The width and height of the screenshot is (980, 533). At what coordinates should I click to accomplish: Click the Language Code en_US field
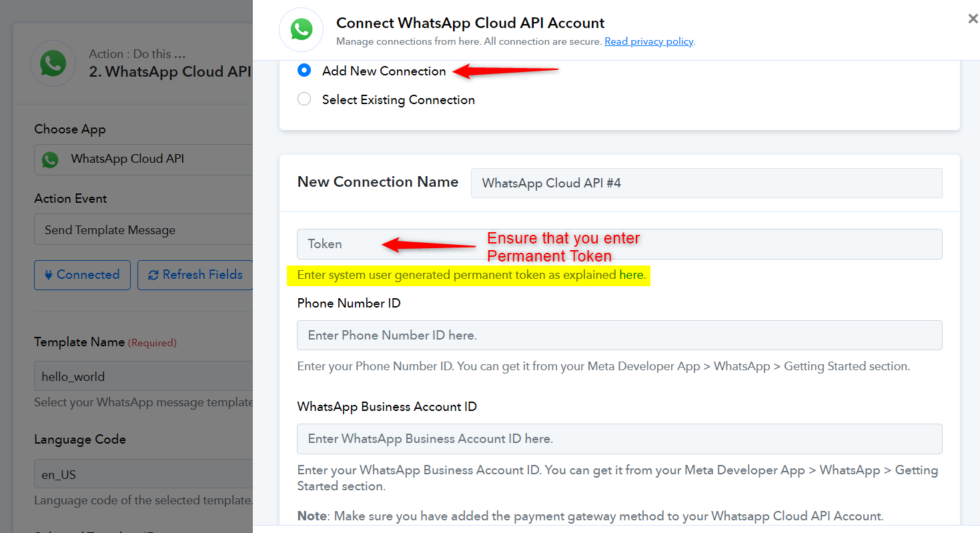(143, 475)
